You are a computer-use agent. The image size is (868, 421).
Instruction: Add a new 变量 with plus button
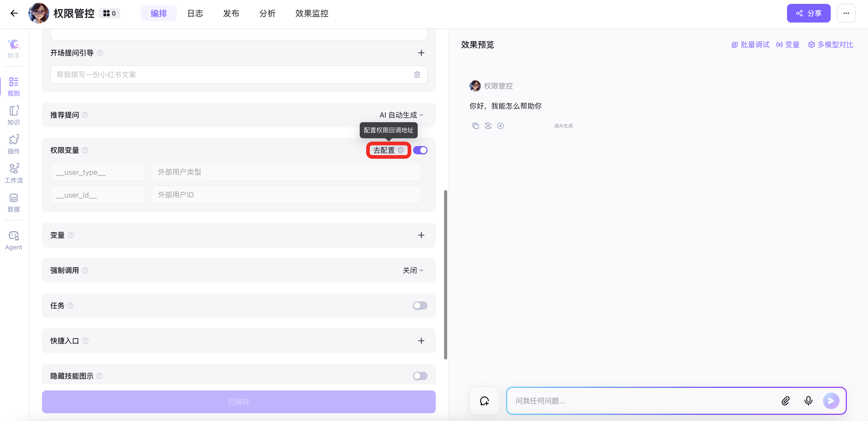[421, 235]
